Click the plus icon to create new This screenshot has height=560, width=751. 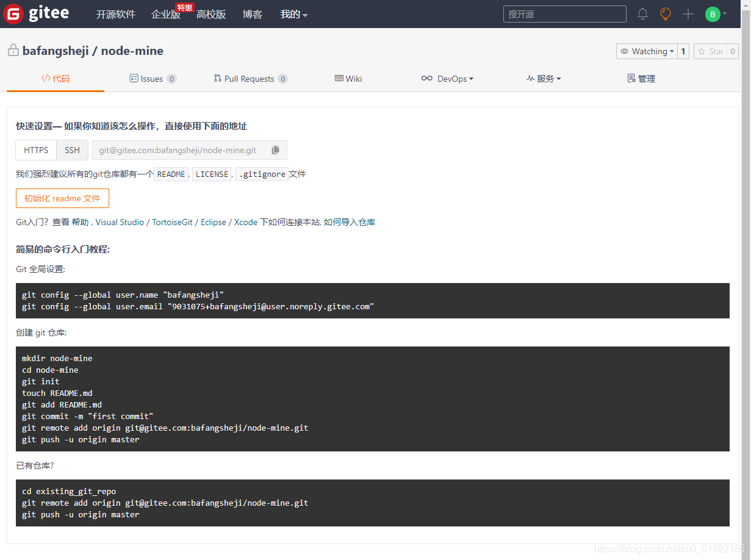(x=688, y=14)
